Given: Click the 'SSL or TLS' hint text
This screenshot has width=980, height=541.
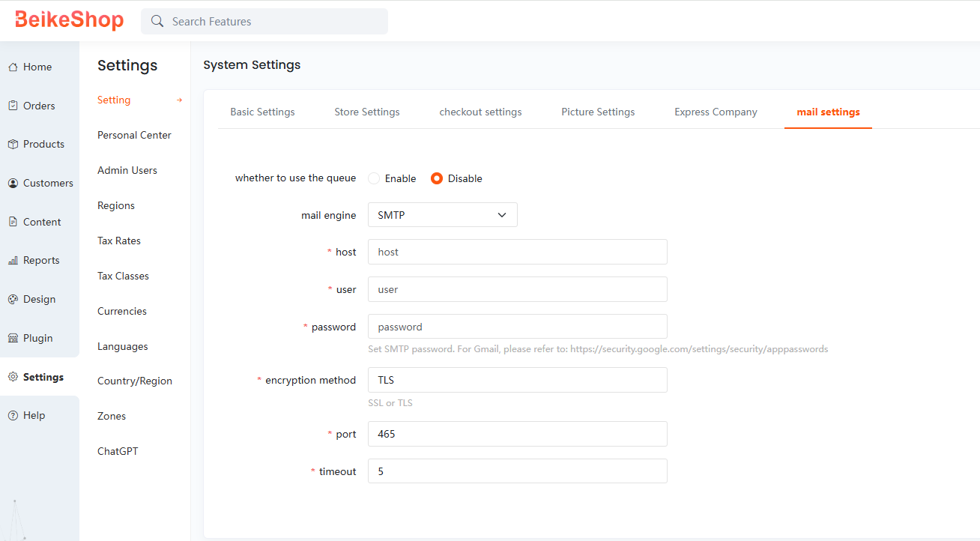Looking at the screenshot, I should (390, 403).
